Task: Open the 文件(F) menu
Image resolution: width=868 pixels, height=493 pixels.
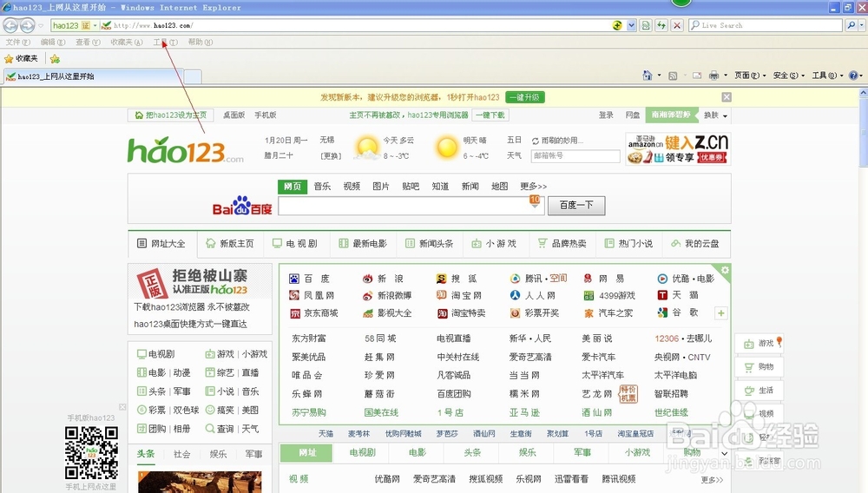Action: pos(17,42)
